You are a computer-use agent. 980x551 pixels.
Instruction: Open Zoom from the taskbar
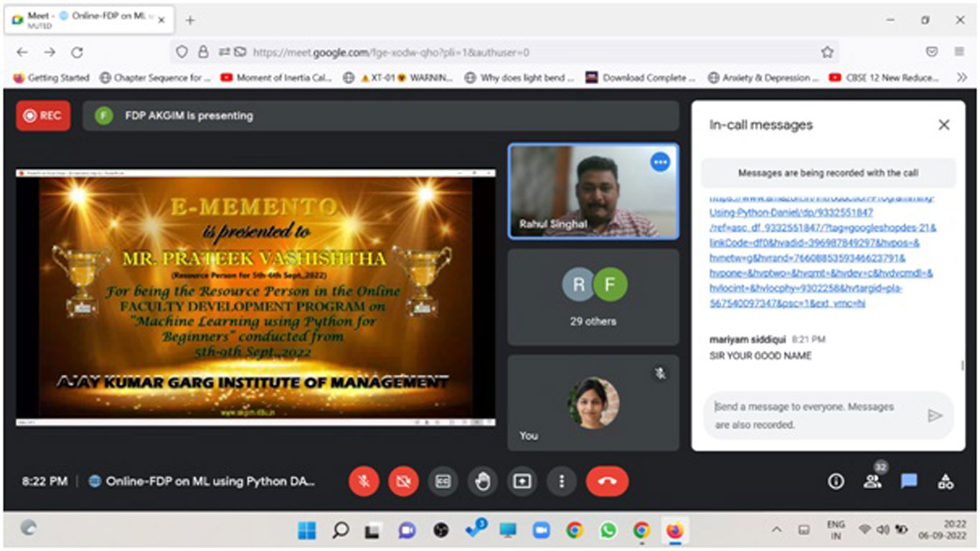point(540,530)
